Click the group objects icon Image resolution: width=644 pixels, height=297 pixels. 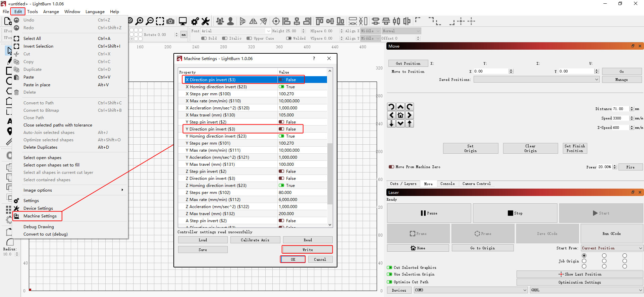tap(220, 21)
